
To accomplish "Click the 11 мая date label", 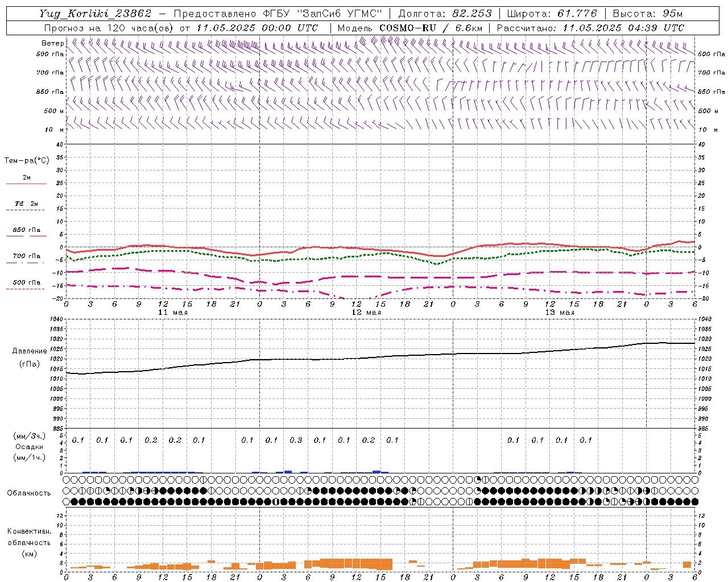I will [173, 313].
